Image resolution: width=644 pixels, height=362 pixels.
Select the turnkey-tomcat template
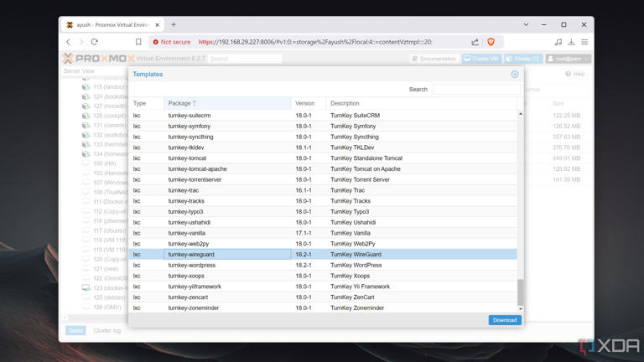(x=323, y=158)
